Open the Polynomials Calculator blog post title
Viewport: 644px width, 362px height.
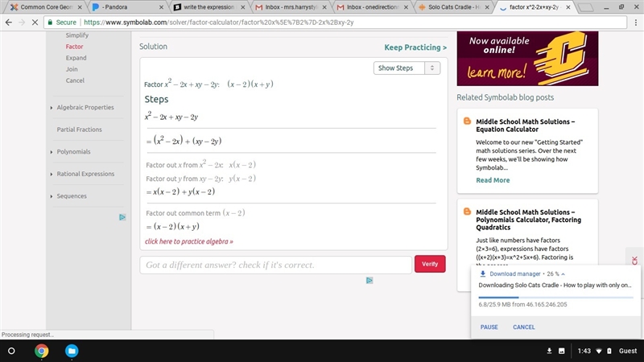(x=529, y=220)
